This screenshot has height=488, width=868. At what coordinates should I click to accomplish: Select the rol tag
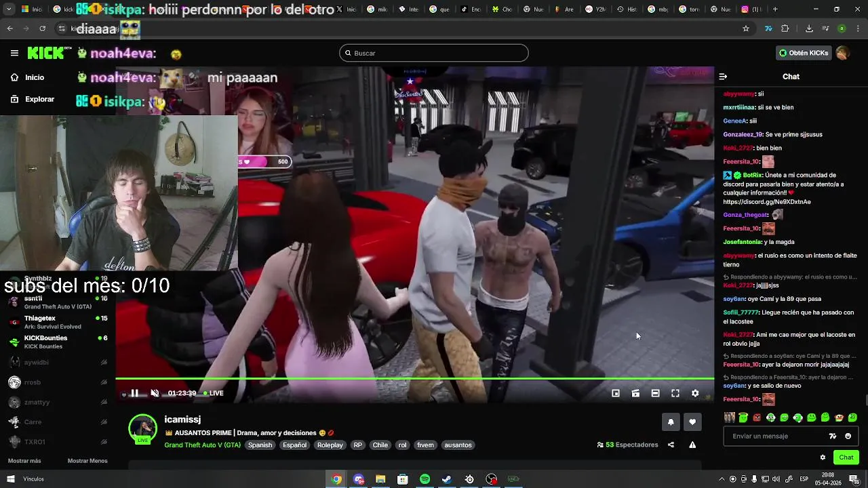(402, 445)
